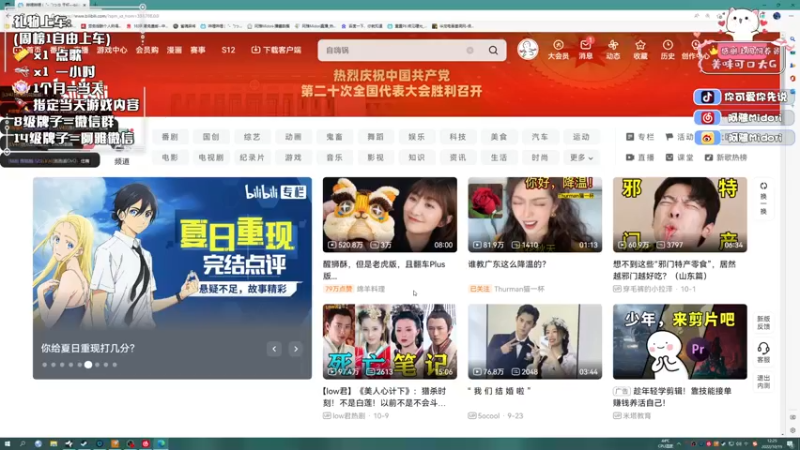Select the 舞蹈 category tag
This screenshot has width=800, height=450.
[x=376, y=137]
